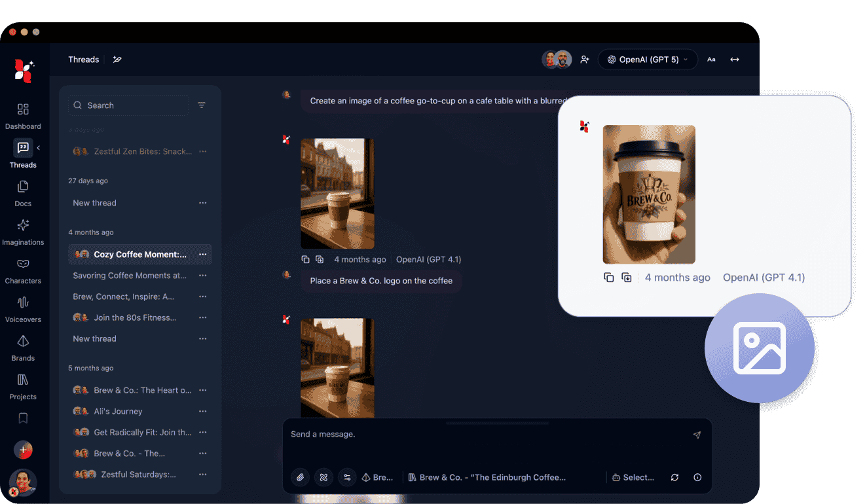Open the Ali's Journey thread

(118, 411)
